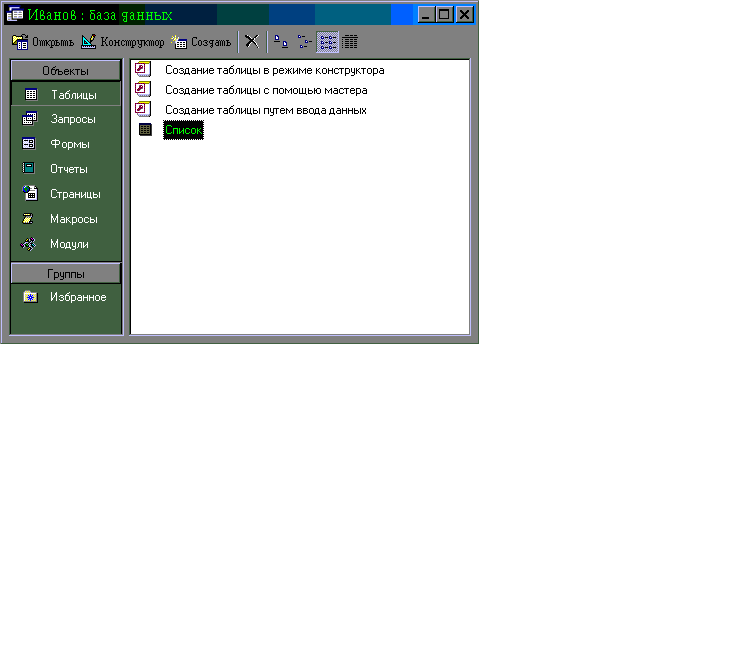737x661 pixels.
Task: Minimize the Иванов database window
Action: pos(426,15)
